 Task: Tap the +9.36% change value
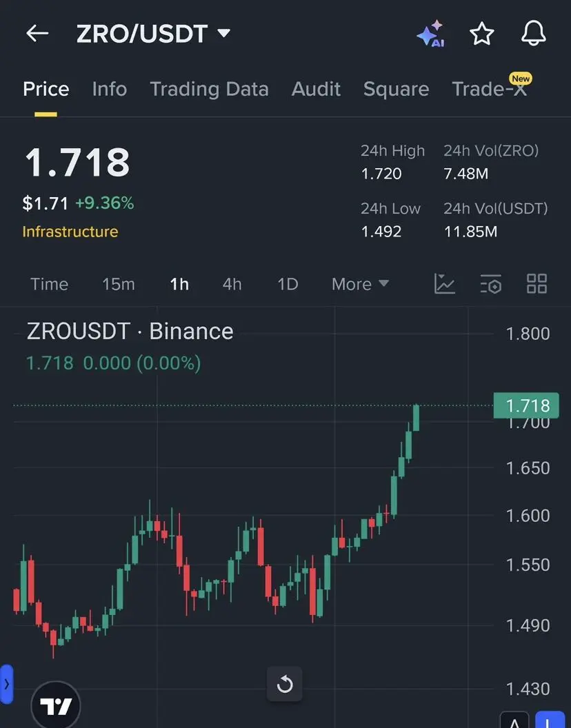[105, 203]
